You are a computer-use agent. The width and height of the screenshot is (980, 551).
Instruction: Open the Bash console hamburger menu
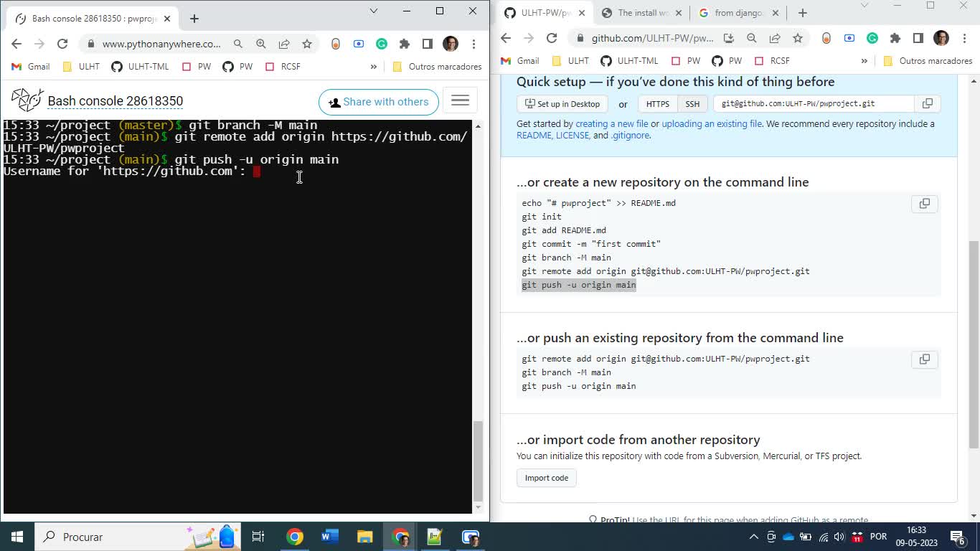pos(459,100)
